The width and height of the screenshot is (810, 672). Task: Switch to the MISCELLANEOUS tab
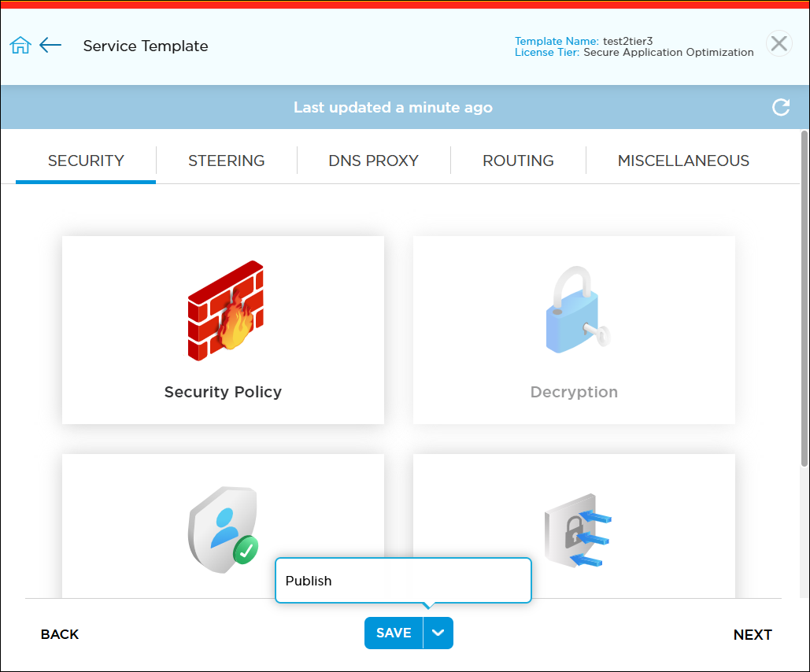[x=683, y=161]
